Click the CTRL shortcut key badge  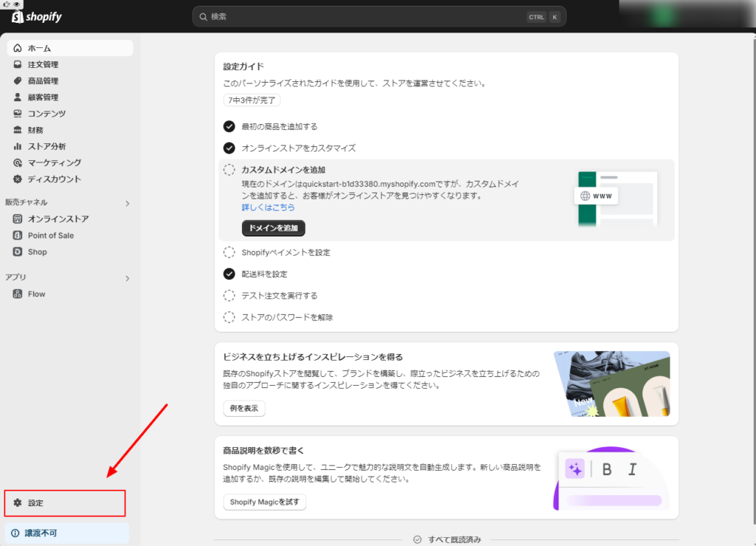[536, 17]
